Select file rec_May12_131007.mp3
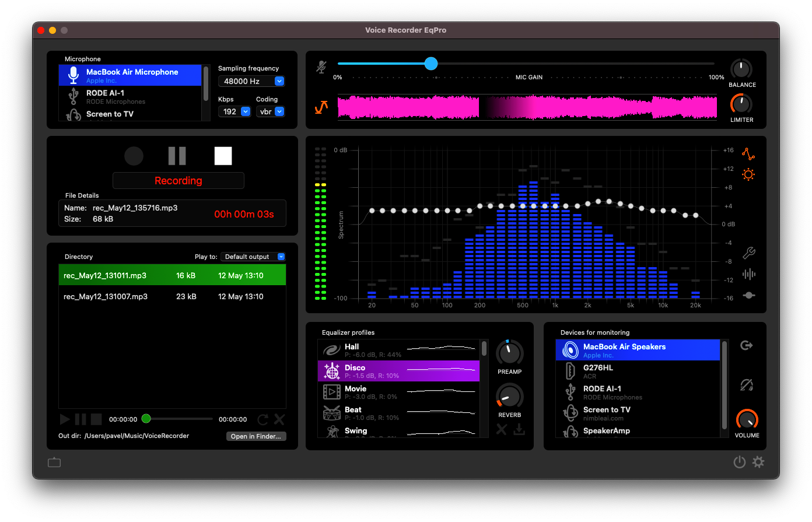This screenshot has height=522, width=812. 172,296
